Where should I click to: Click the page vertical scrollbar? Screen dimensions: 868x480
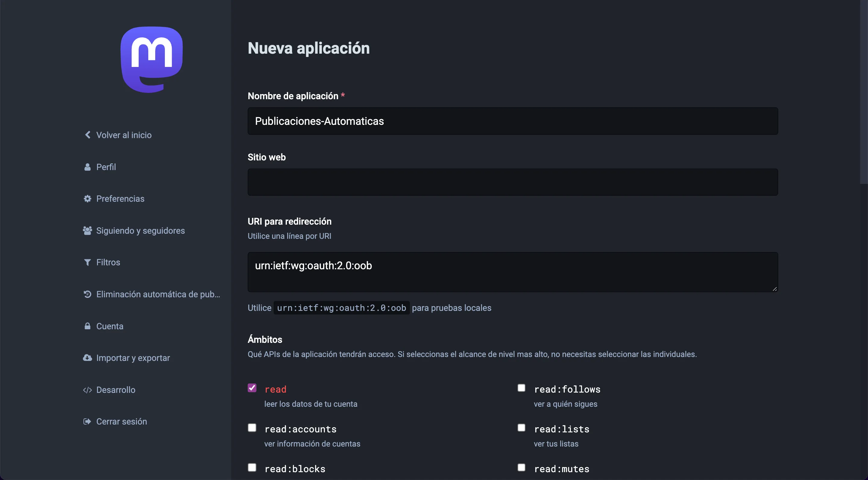click(x=864, y=92)
